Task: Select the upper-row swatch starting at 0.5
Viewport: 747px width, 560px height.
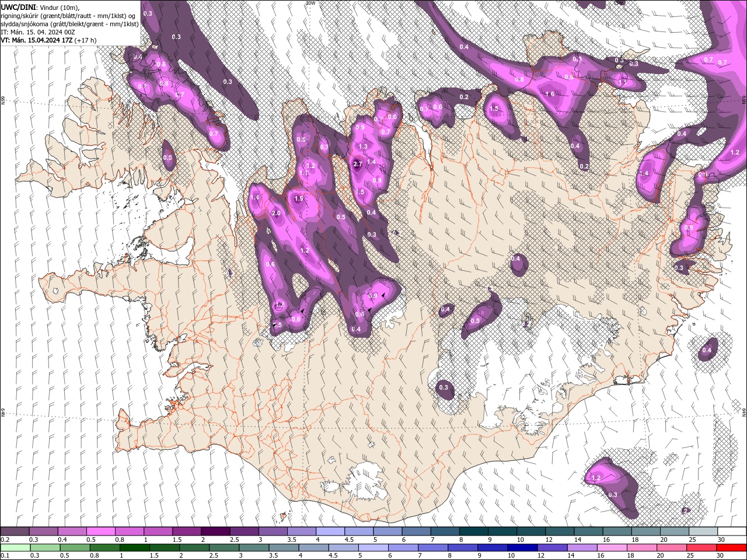Action: point(100,531)
